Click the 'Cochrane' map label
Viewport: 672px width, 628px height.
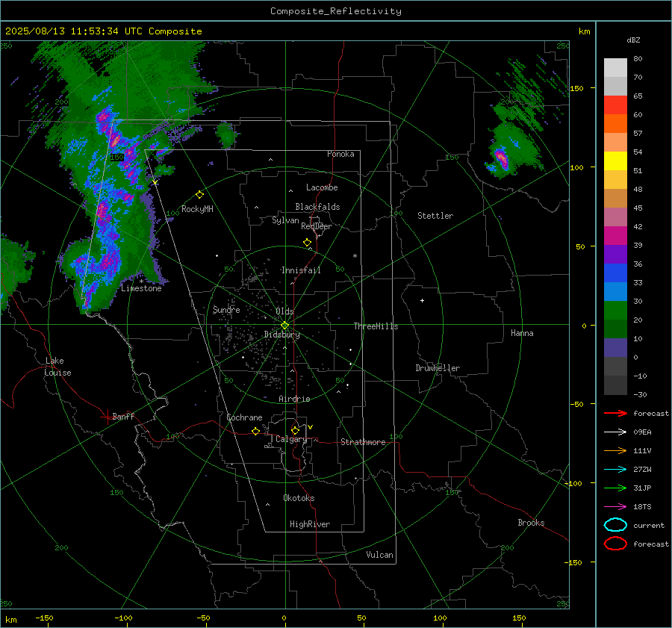[244, 417]
